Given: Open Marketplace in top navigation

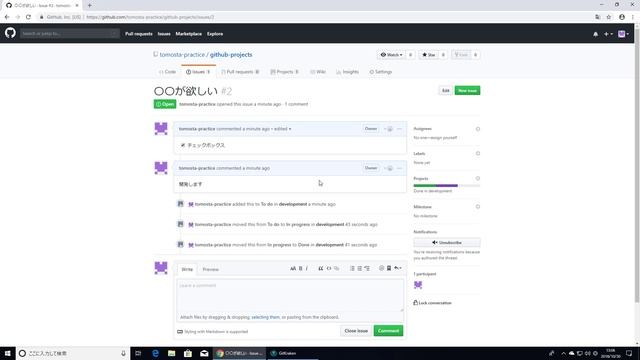Looking at the screenshot, I should click(189, 34).
